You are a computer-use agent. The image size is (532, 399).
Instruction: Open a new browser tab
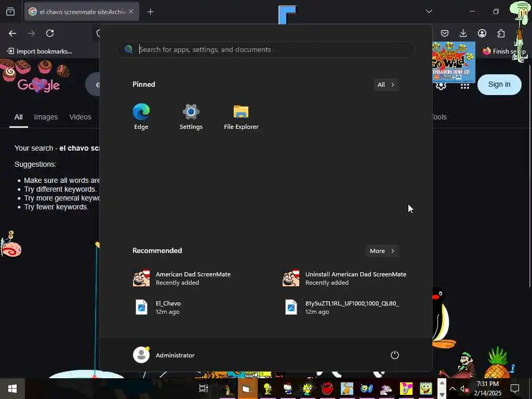pyautogui.click(x=150, y=12)
